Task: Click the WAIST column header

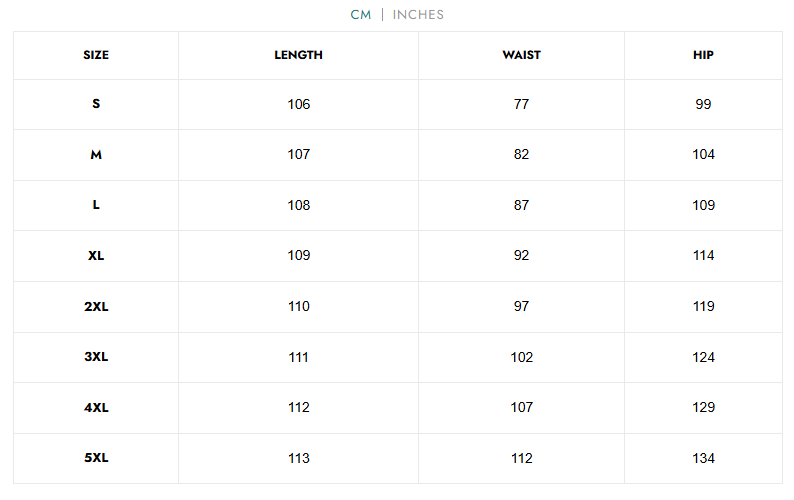Action: pyautogui.click(x=521, y=55)
